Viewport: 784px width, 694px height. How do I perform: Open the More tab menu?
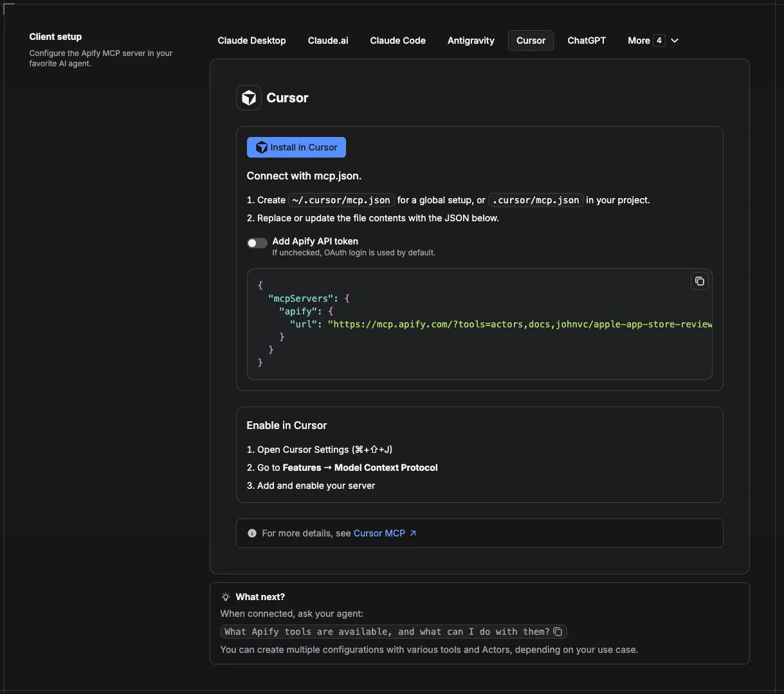pos(653,41)
